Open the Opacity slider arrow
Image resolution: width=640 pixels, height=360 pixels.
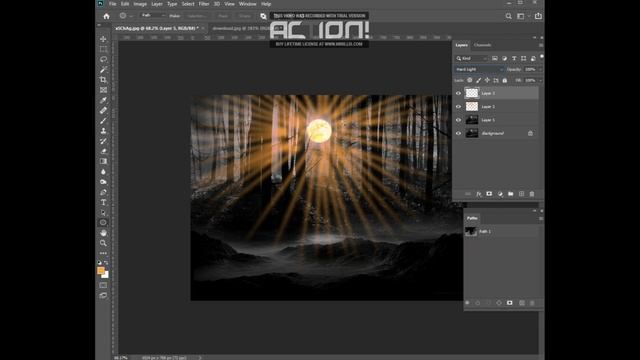[540, 69]
